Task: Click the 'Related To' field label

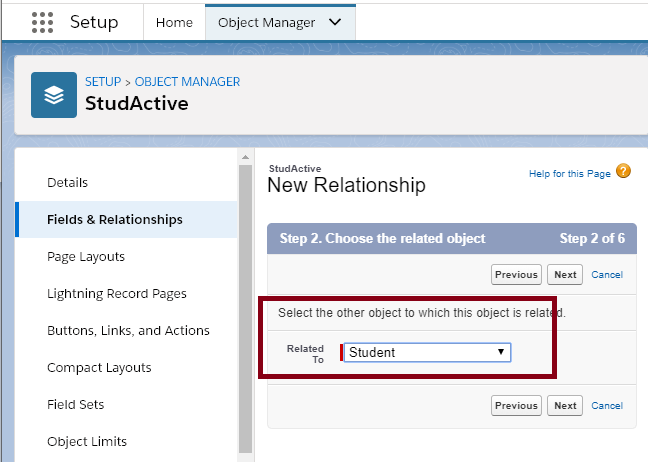Action: 305,354
